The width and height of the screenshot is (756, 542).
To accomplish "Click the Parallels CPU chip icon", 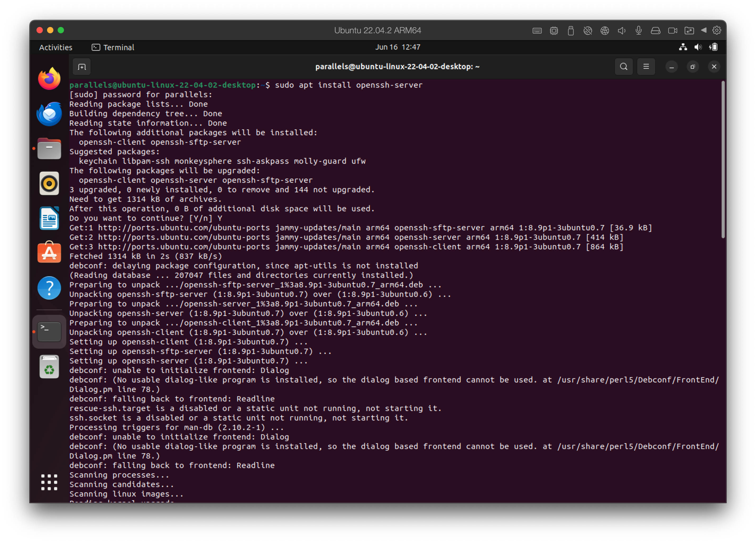I will pos(554,31).
